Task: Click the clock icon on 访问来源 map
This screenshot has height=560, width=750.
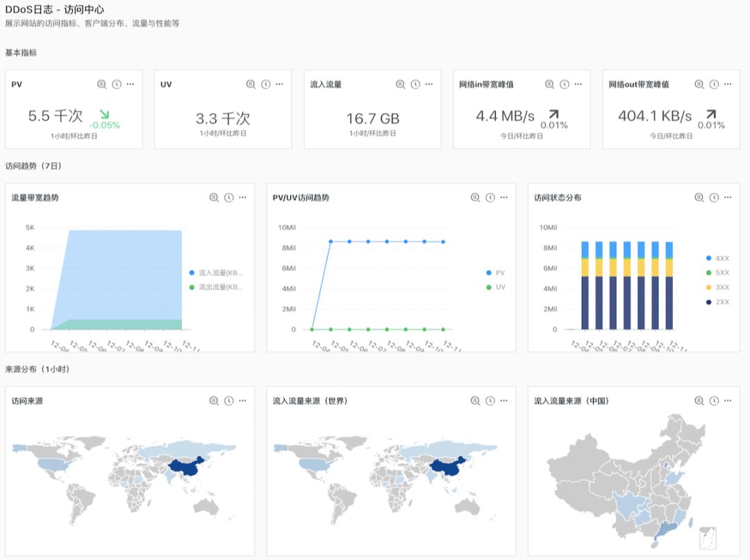Action: [229, 401]
